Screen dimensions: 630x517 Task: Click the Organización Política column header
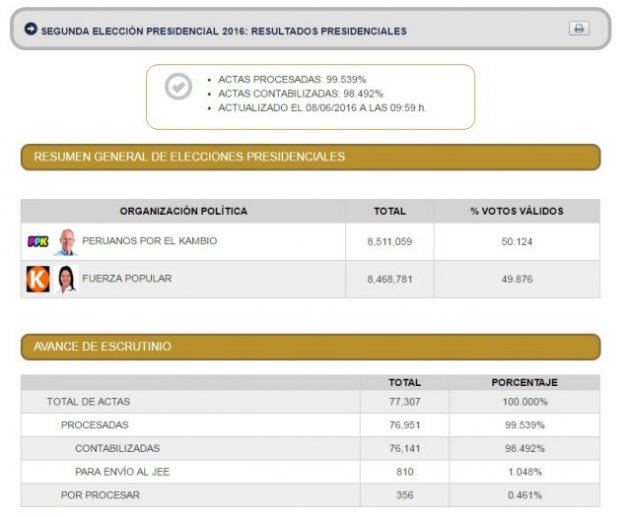(x=183, y=211)
